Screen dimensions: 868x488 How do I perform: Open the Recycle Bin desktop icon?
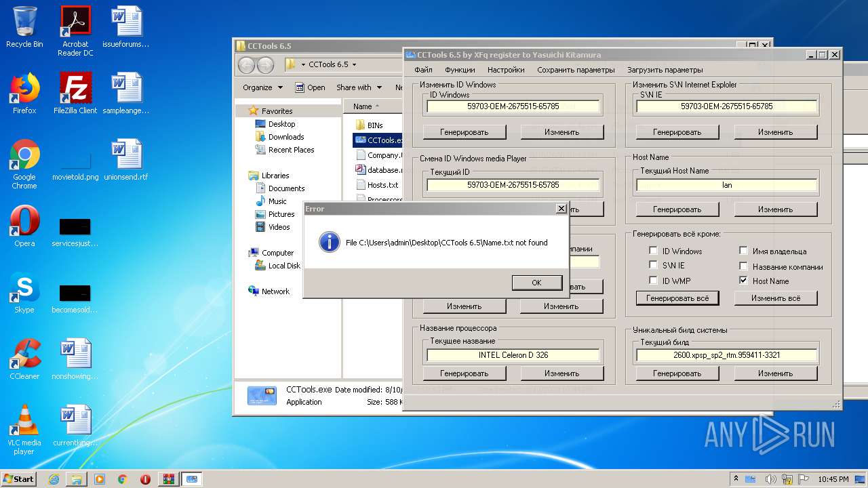(x=24, y=27)
